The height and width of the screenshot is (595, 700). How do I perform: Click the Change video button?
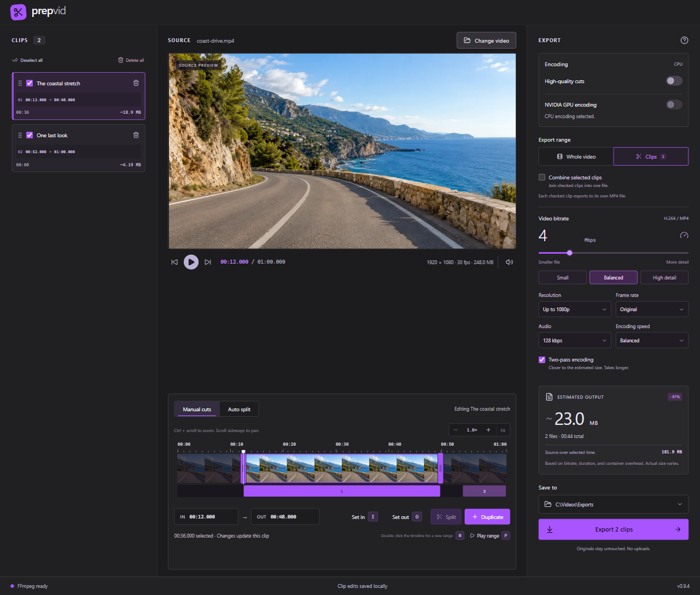coord(486,40)
